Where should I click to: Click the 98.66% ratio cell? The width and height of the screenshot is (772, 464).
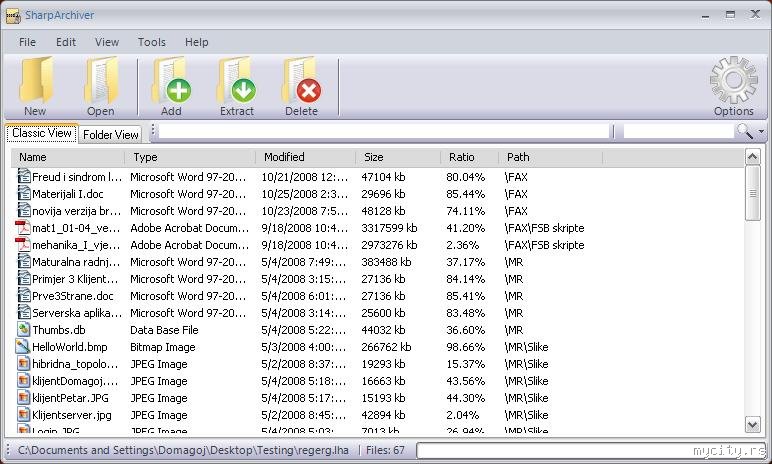465,347
